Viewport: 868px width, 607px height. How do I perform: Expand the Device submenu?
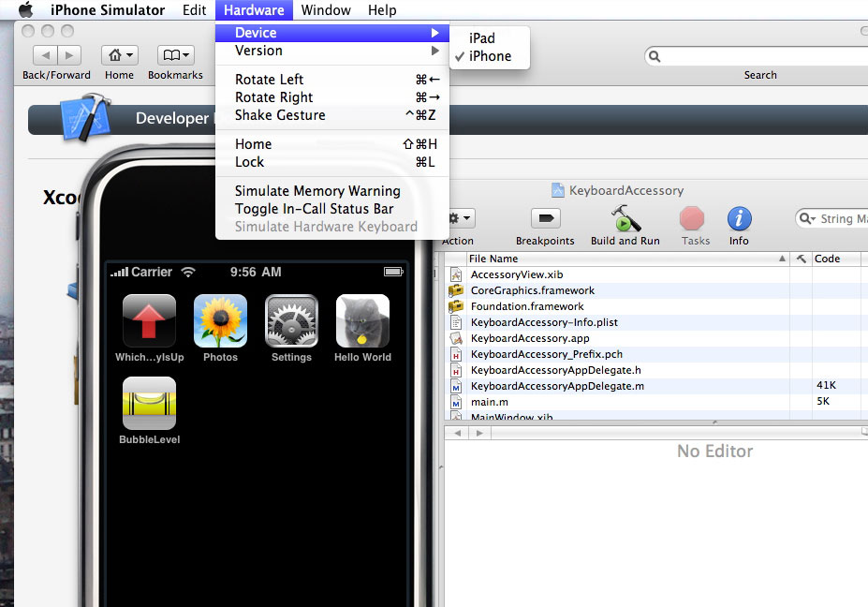click(332, 33)
